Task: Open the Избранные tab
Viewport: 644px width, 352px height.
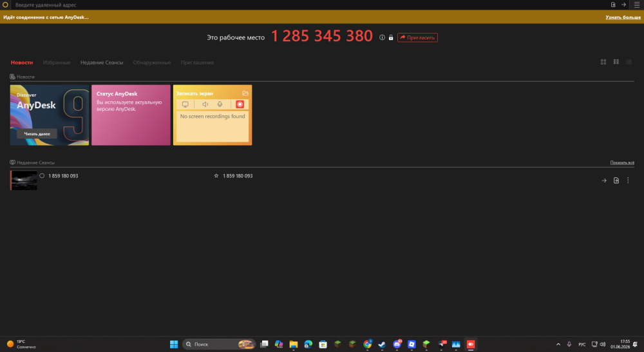Action: [57, 63]
